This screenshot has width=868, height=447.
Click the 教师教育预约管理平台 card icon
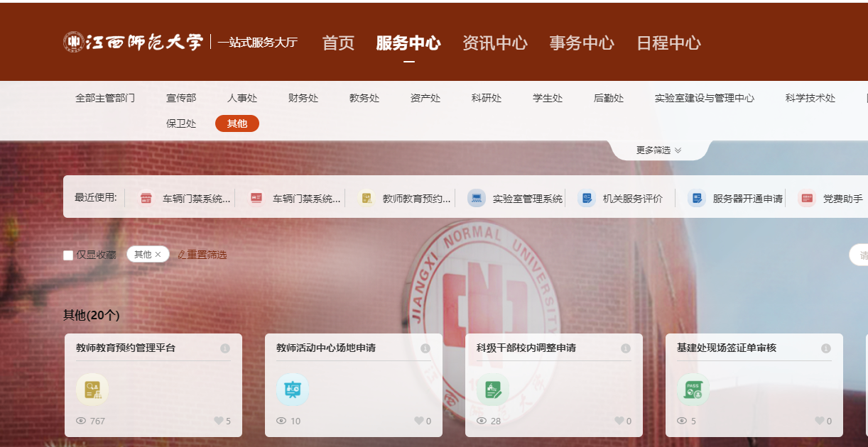tap(92, 389)
